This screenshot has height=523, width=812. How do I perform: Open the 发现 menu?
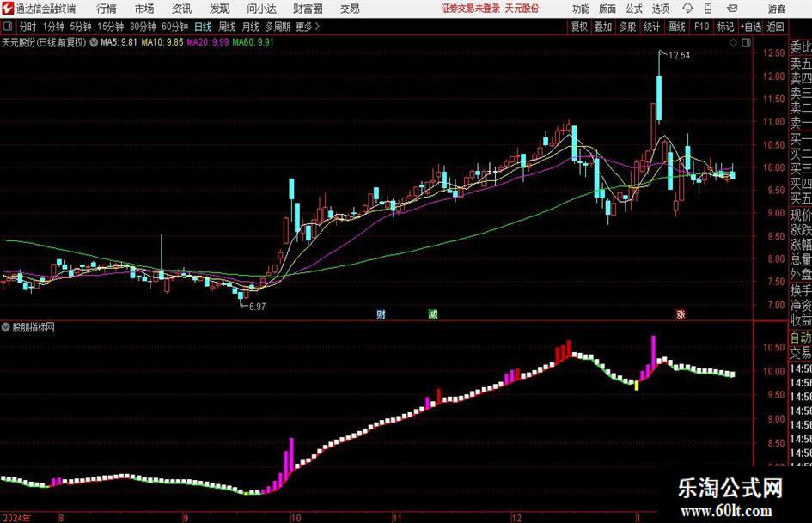click(x=220, y=9)
